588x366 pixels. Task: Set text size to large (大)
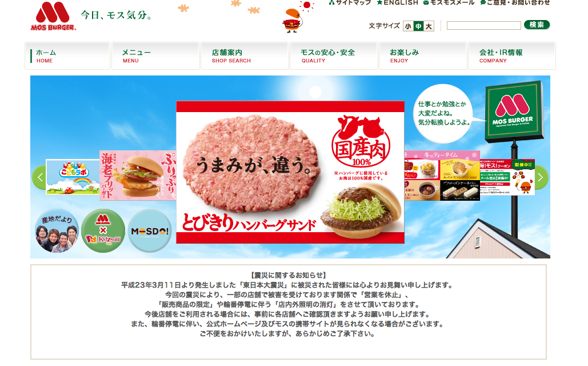pos(429,26)
